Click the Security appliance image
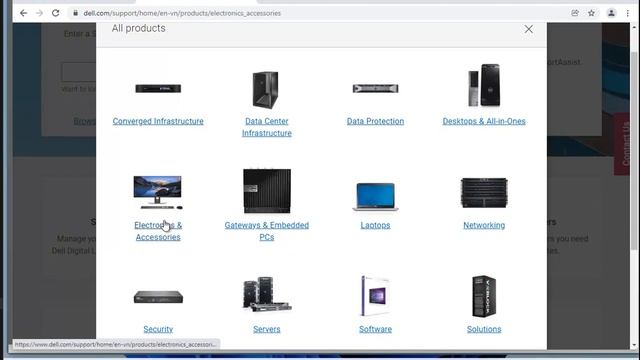Screen dimensions: 640x360 (x=158, y=297)
